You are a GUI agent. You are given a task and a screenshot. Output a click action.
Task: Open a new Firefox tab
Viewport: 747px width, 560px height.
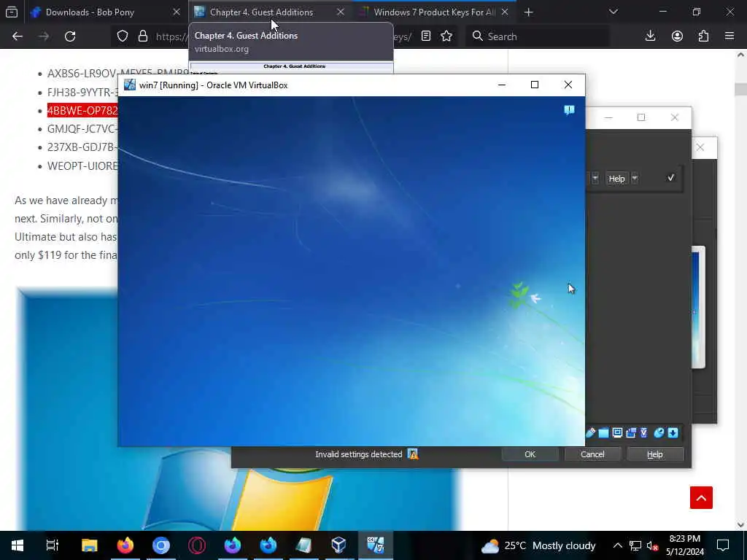tap(528, 12)
